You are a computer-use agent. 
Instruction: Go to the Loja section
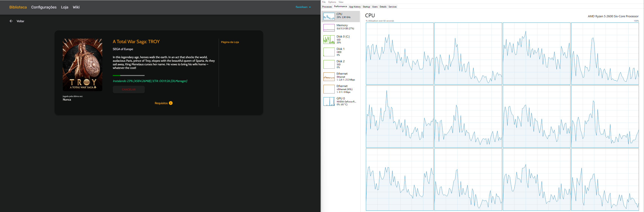64,7
